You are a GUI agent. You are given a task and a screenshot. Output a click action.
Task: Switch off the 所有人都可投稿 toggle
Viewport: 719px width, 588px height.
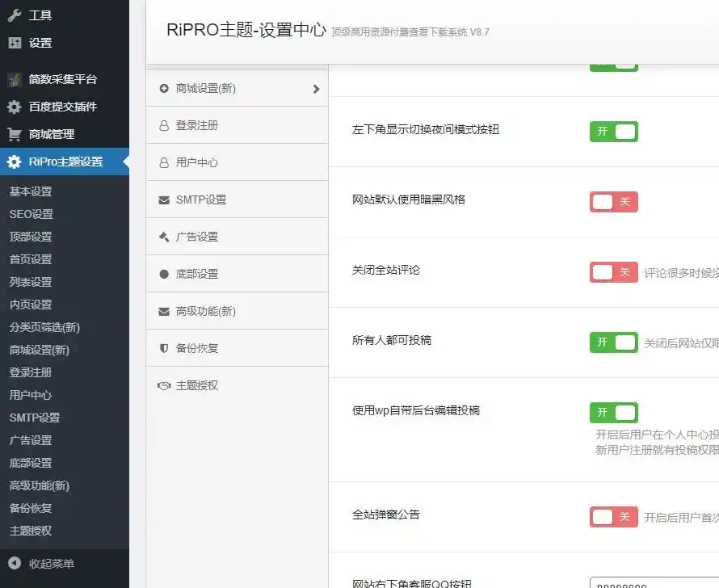coord(613,342)
